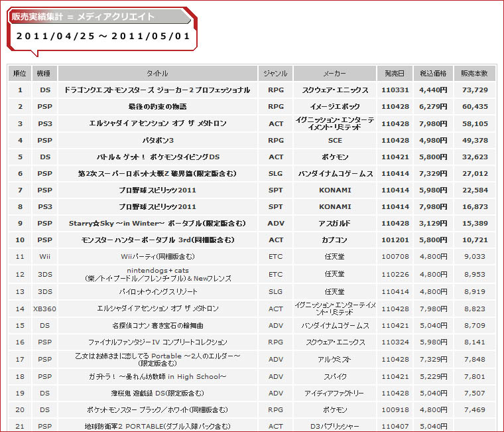Select title Wiiパーティ(同梱版含む)
The height and width of the screenshot is (432, 504).
tap(158, 257)
